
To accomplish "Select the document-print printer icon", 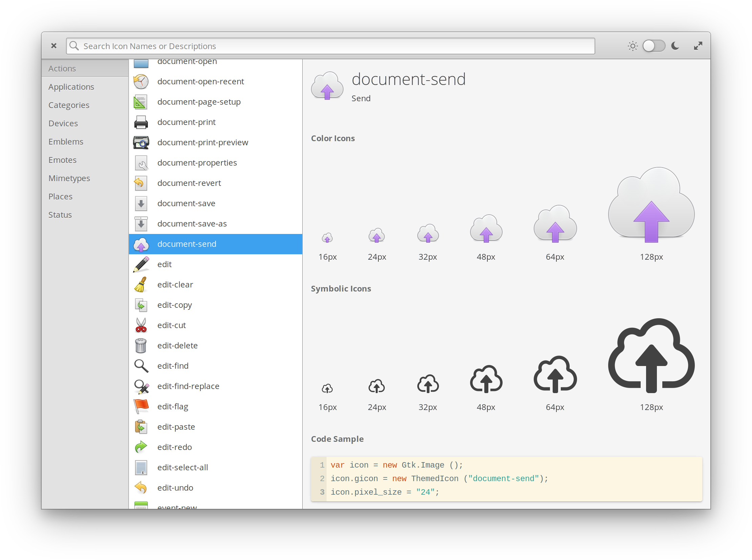I will (141, 122).
